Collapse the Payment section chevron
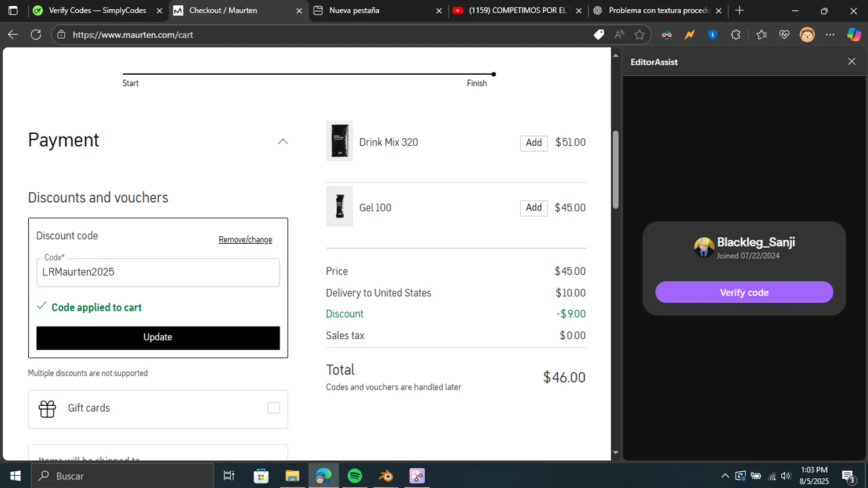The width and height of the screenshot is (868, 488). [x=282, y=141]
